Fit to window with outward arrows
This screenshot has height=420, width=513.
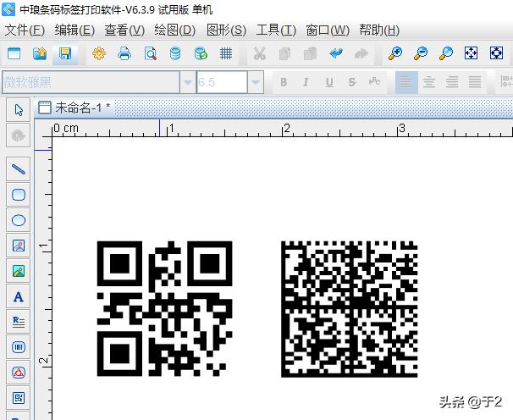pyautogui.click(x=472, y=53)
